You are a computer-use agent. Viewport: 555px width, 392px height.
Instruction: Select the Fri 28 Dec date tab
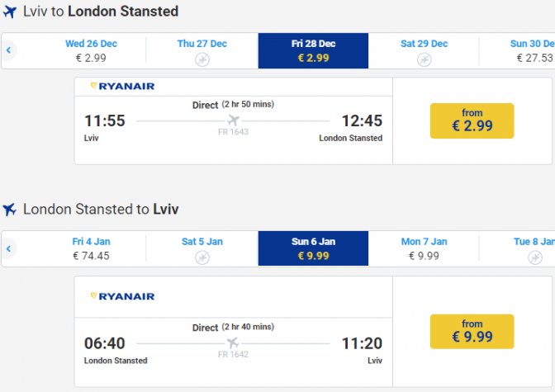click(313, 50)
